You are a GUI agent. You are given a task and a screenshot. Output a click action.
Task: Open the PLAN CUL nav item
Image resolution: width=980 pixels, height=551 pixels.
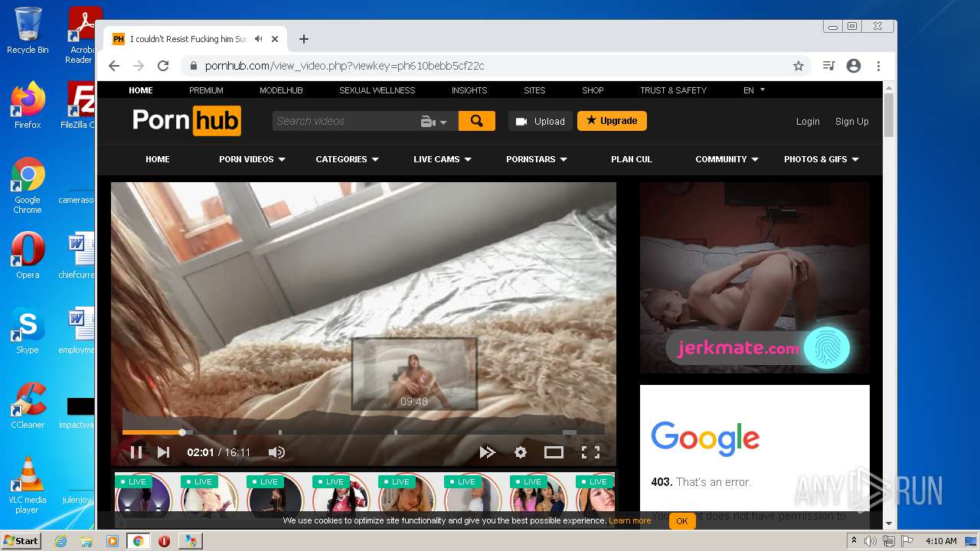632,159
